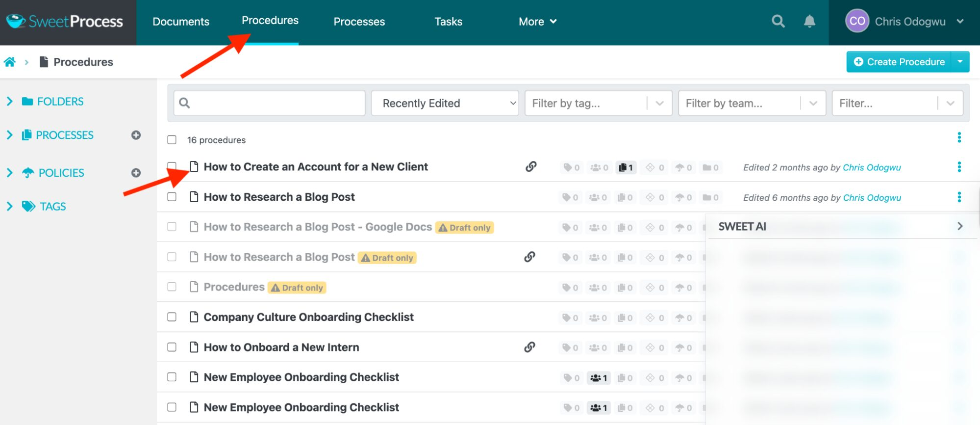Screen dimensions: 980x425
Task: Click processes count badge showing 1
Action: pos(626,167)
